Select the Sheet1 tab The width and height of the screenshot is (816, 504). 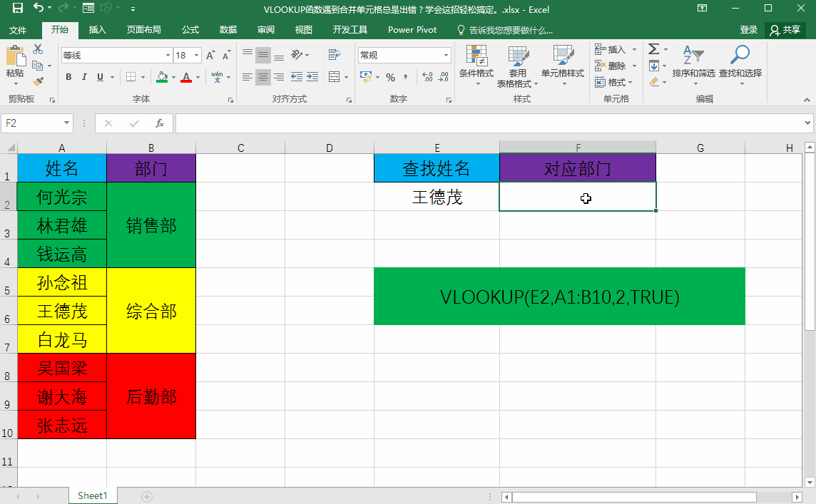click(x=92, y=495)
